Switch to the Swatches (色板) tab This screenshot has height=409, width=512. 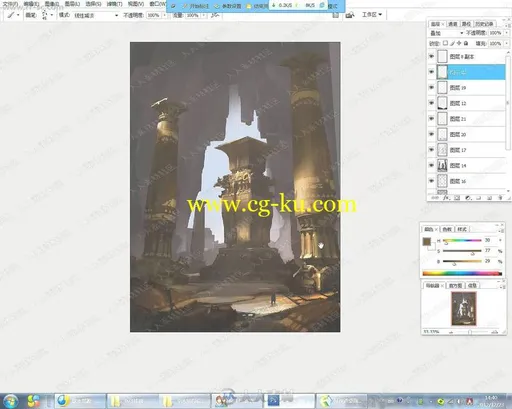click(x=447, y=229)
